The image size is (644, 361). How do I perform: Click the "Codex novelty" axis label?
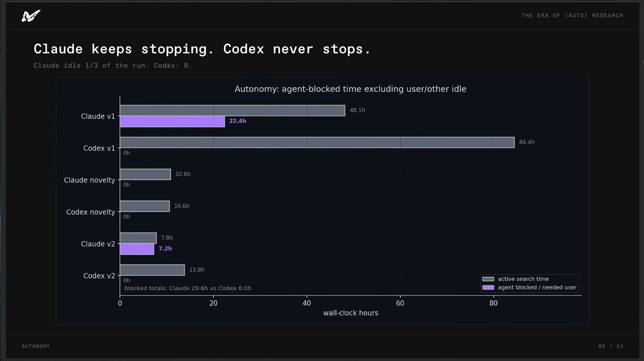91,212
